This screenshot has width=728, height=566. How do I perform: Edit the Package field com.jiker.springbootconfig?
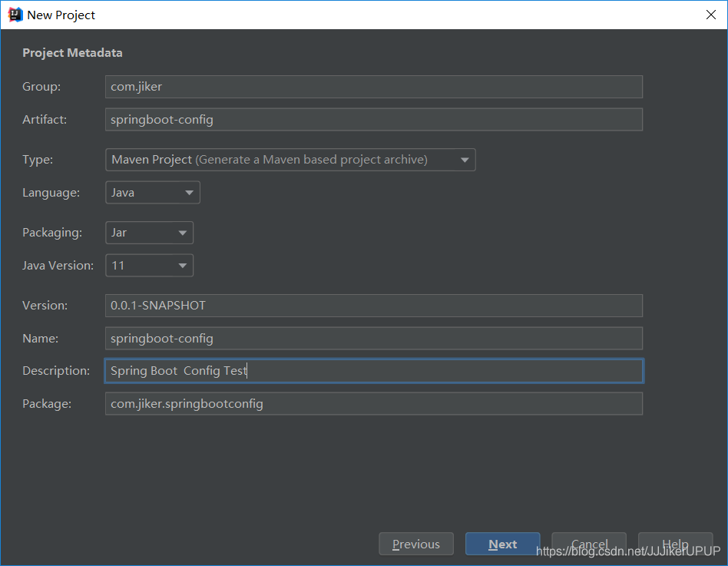click(x=374, y=404)
